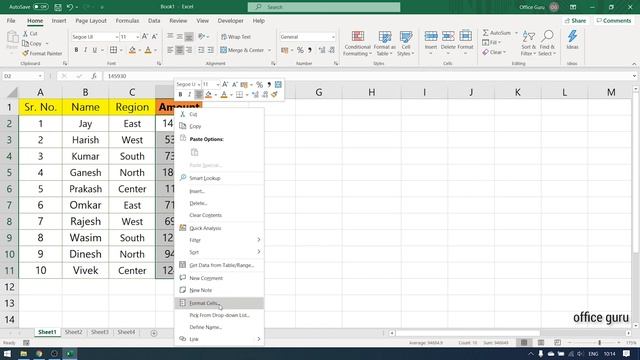
Task: Click the Save icon in title bar
Action: [x=58, y=7]
